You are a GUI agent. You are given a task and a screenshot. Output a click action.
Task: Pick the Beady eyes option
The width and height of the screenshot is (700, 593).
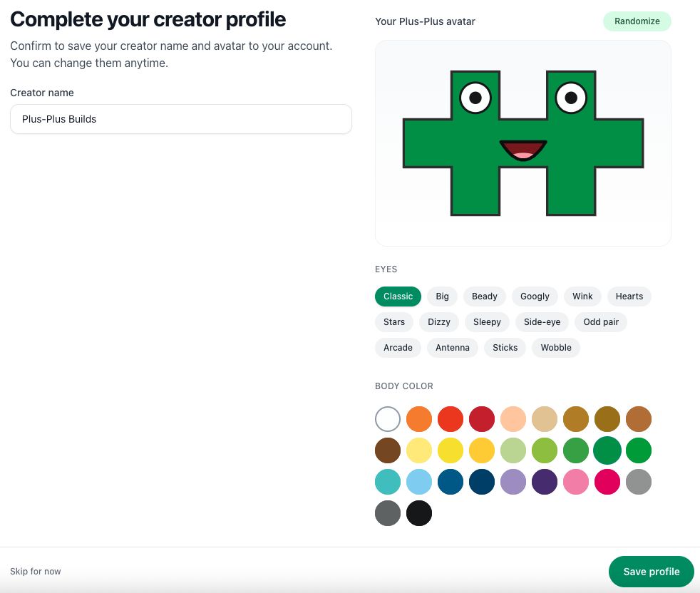[485, 296]
